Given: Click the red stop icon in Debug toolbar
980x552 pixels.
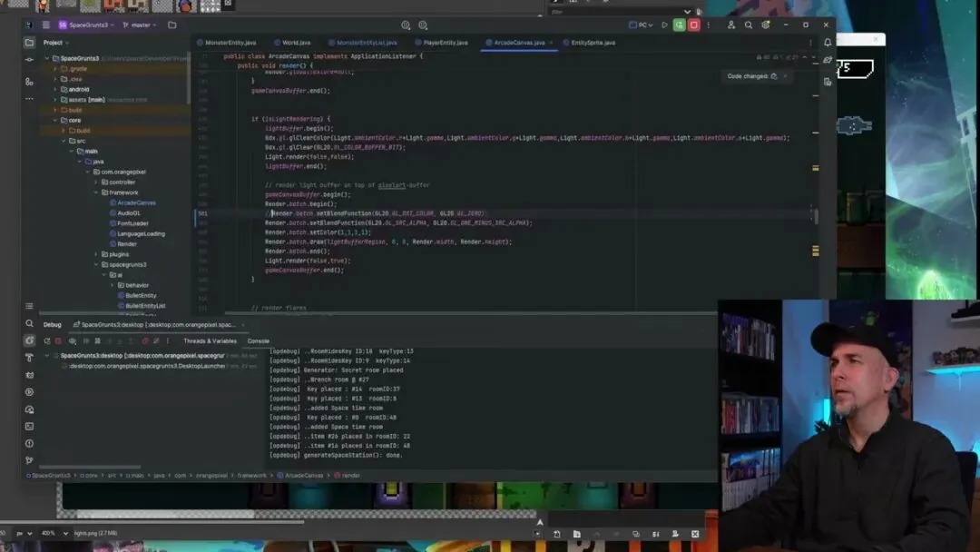Looking at the screenshot, I should (x=59, y=341).
